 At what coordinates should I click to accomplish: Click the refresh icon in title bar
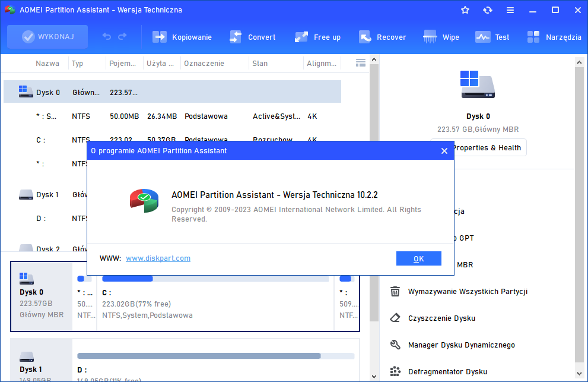[488, 10]
